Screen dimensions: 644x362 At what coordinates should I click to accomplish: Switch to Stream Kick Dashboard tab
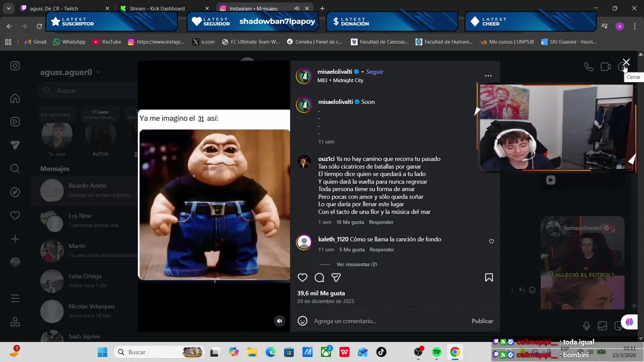(165, 9)
